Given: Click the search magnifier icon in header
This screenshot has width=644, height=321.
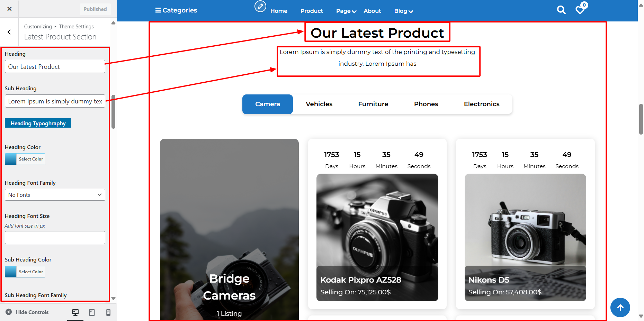Looking at the screenshot, I should click(x=561, y=10).
